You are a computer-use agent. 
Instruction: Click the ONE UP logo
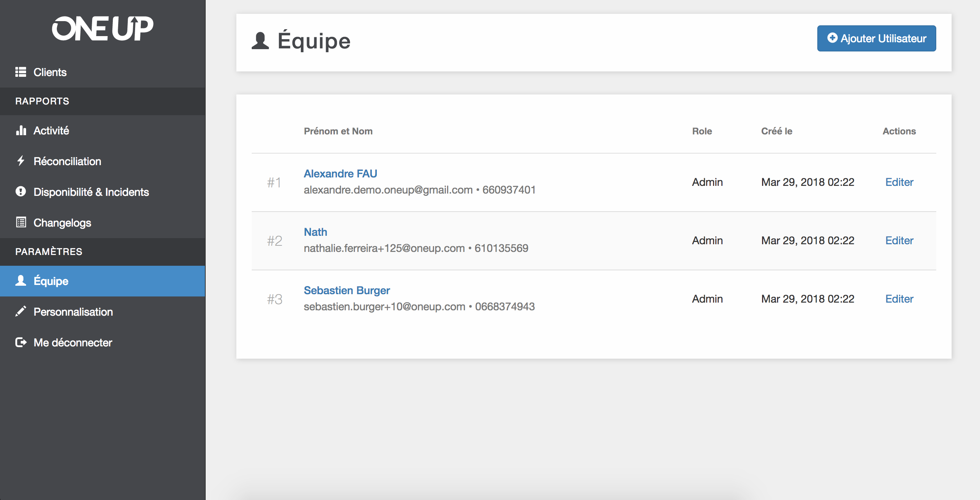pyautogui.click(x=102, y=28)
